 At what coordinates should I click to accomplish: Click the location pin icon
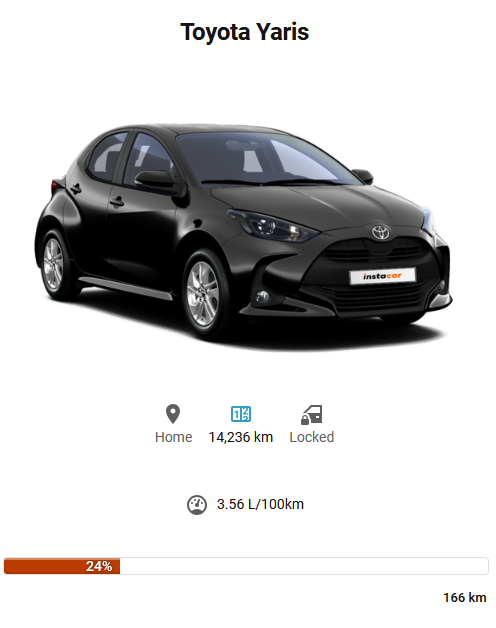173,414
